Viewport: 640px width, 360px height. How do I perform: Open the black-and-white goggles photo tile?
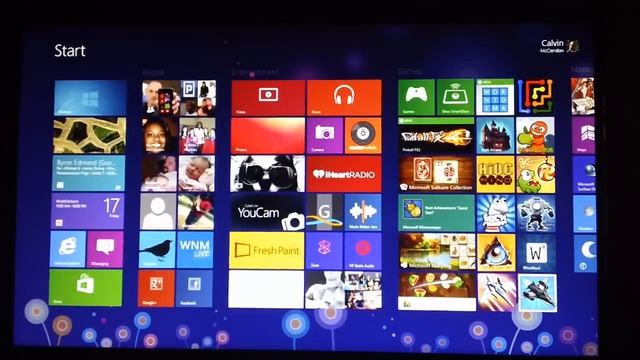click(267, 174)
